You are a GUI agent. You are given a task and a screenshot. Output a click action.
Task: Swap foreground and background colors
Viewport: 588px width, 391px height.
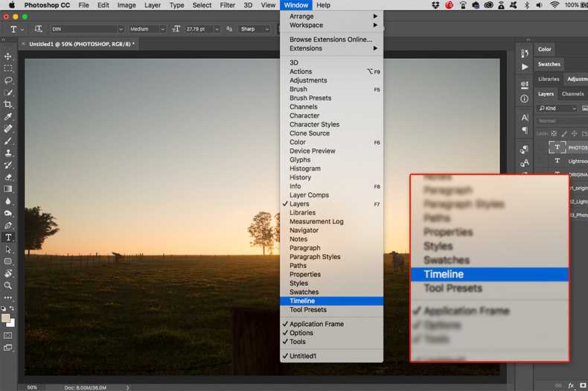[12, 308]
